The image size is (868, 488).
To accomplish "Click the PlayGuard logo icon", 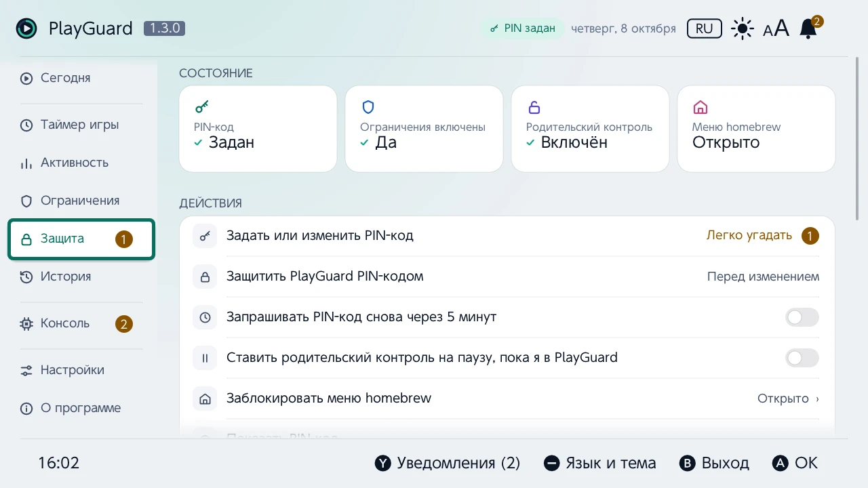I will pos(26,28).
